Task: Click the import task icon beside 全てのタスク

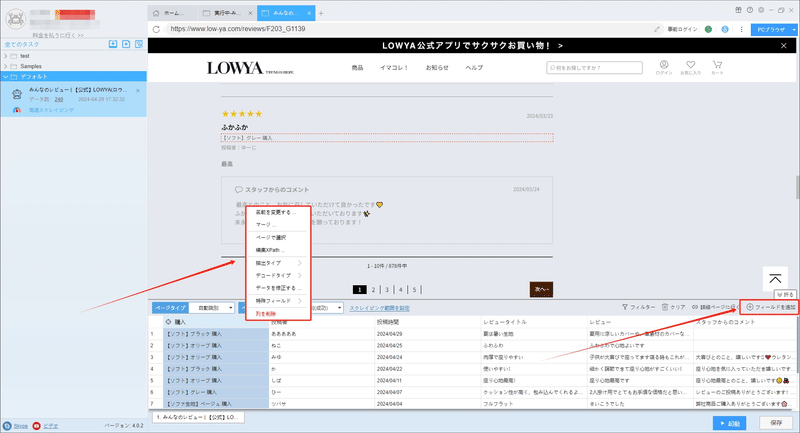Action: (x=113, y=44)
